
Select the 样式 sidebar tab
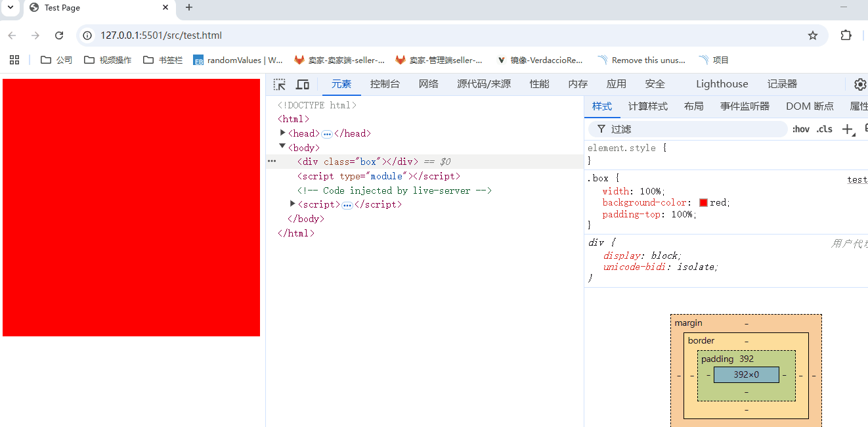(602, 106)
